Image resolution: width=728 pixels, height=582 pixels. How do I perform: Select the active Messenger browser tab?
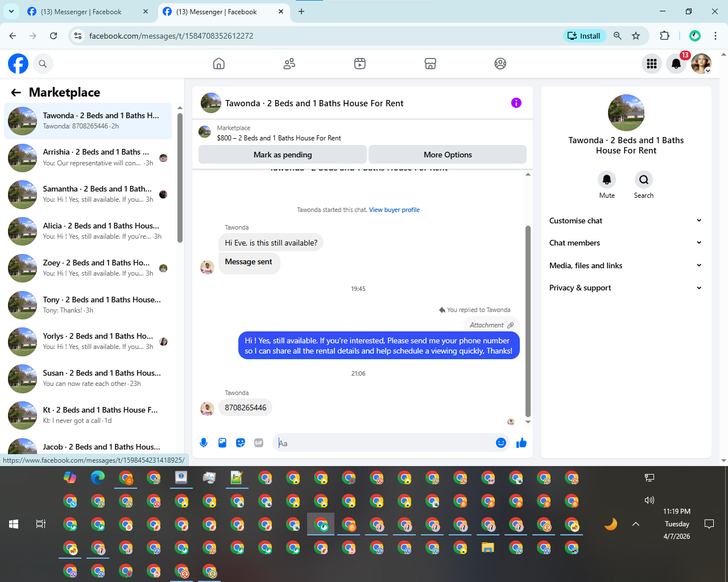pos(224,11)
